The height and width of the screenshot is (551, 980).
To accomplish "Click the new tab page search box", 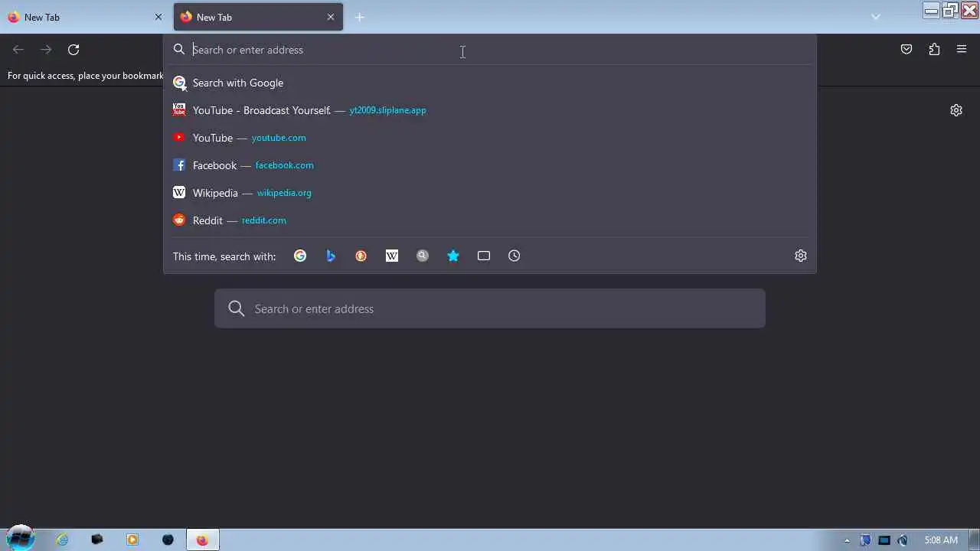I will tap(490, 308).
